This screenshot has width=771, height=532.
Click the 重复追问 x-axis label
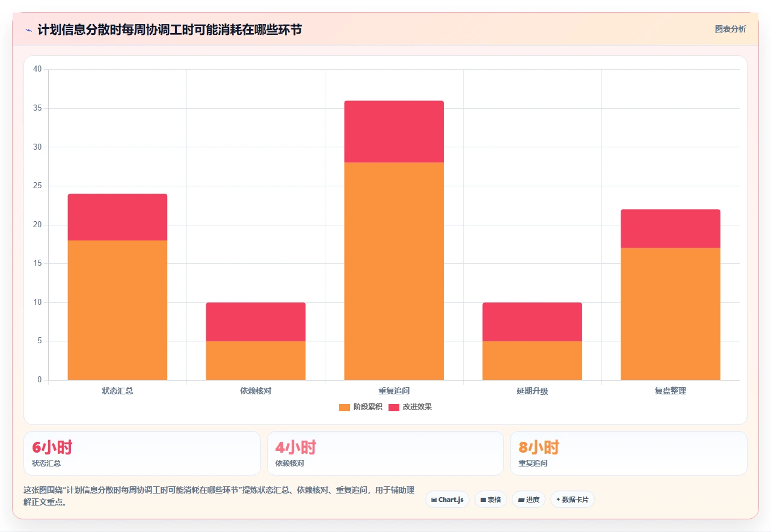click(394, 391)
